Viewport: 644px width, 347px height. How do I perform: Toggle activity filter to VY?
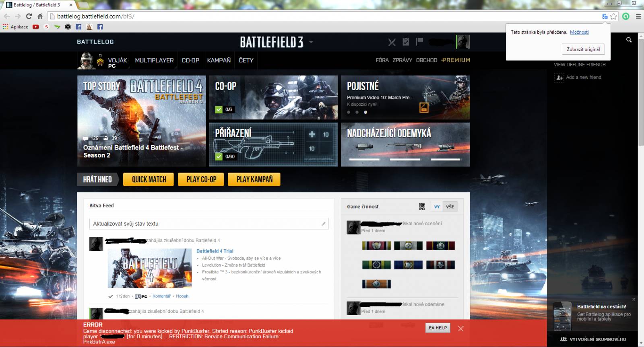coord(437,207)
